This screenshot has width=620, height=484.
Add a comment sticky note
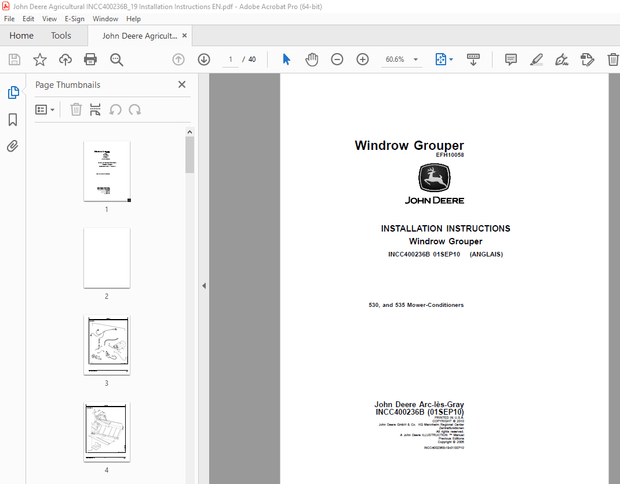[x=511, y=60]
